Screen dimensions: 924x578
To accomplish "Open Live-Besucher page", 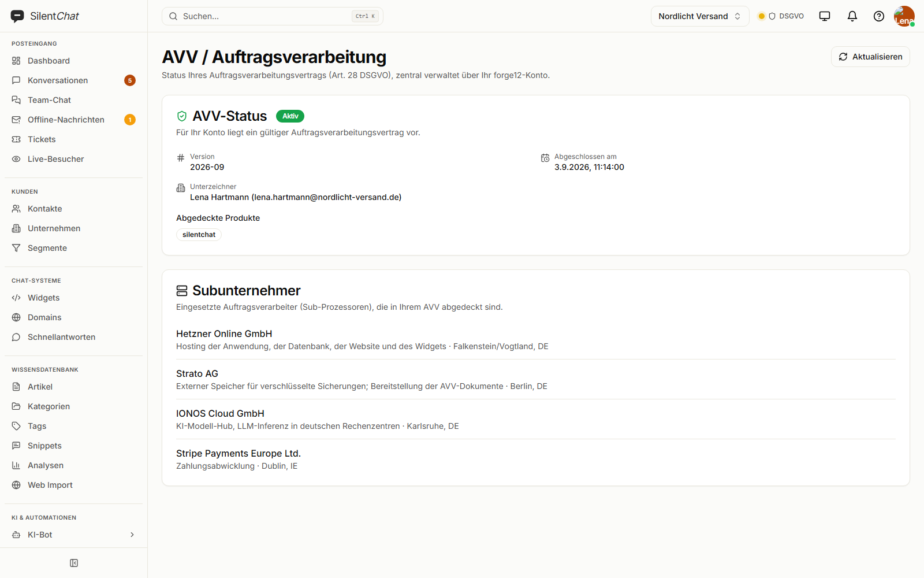I will pos(74,159).
